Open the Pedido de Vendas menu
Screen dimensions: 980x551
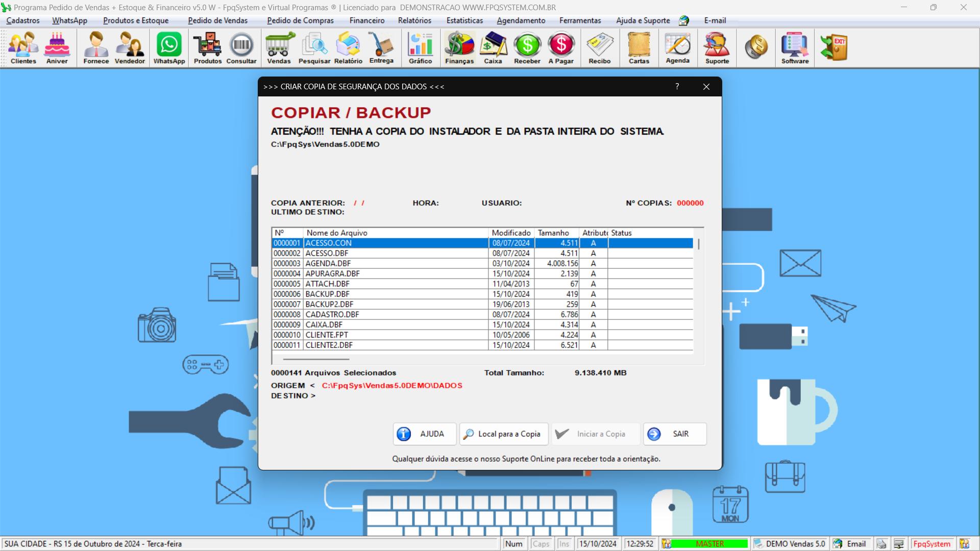click(x=217, y=20)
